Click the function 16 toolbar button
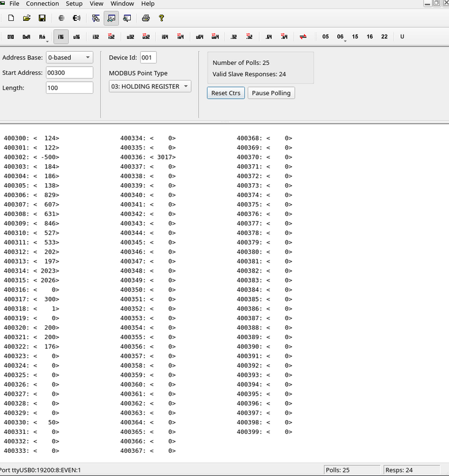This screenshot has width=449, height=476. (369, 37)
